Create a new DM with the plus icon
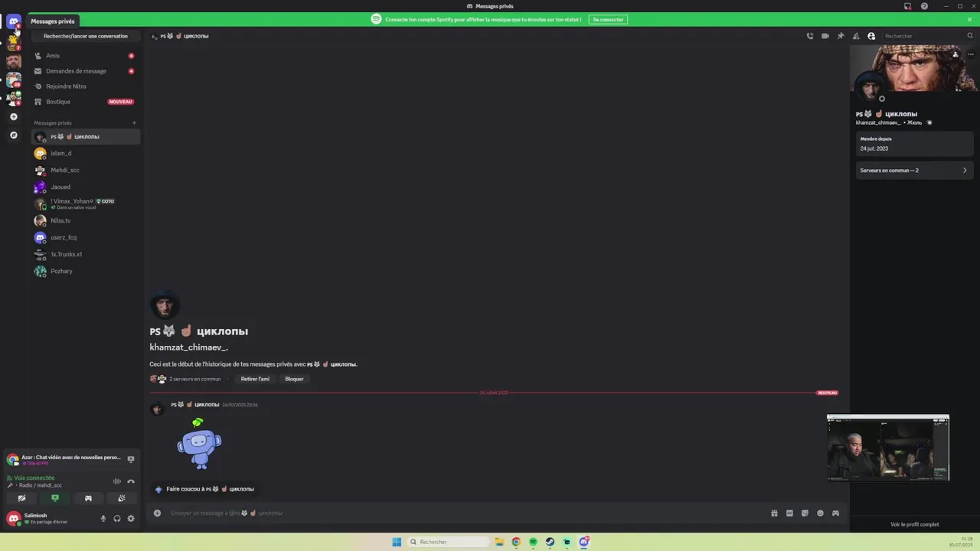The width and height of the screenshot is (980, 551). pyautogui.click(x=134, y=123)
